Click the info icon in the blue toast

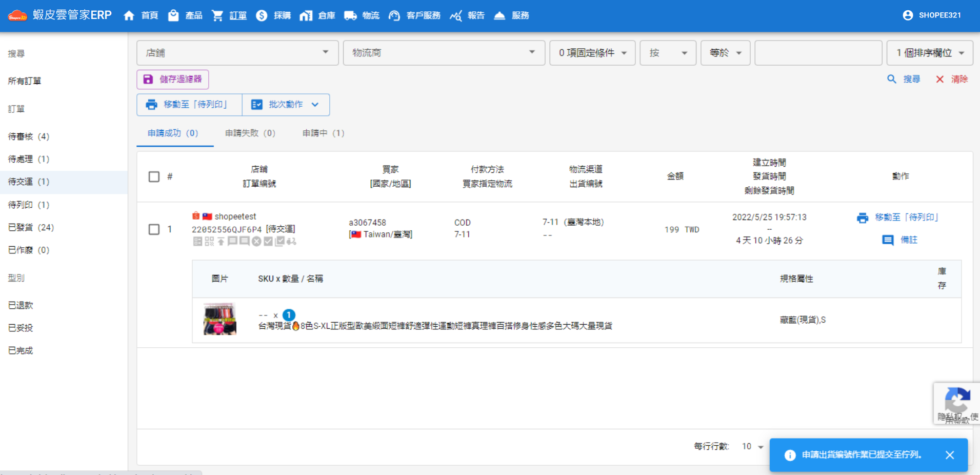[790, 455]
